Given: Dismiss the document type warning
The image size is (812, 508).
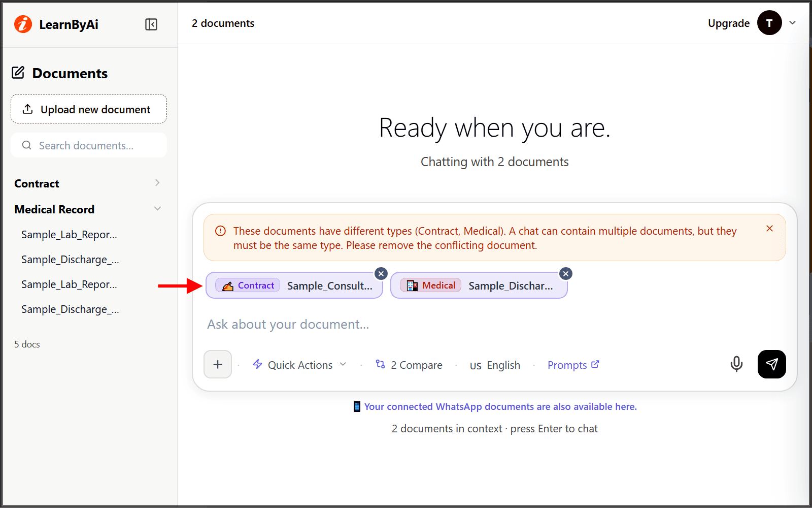Looking at the screenshot, I should [769, 229].
